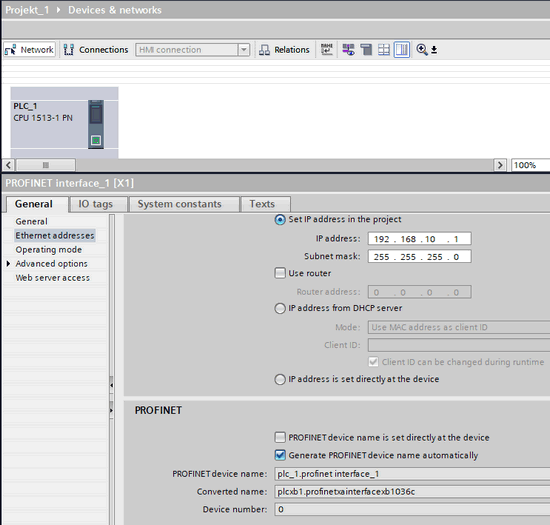550x525 pixels.
Task: Click the Subnet mask input field
Action: pos(419,256)
